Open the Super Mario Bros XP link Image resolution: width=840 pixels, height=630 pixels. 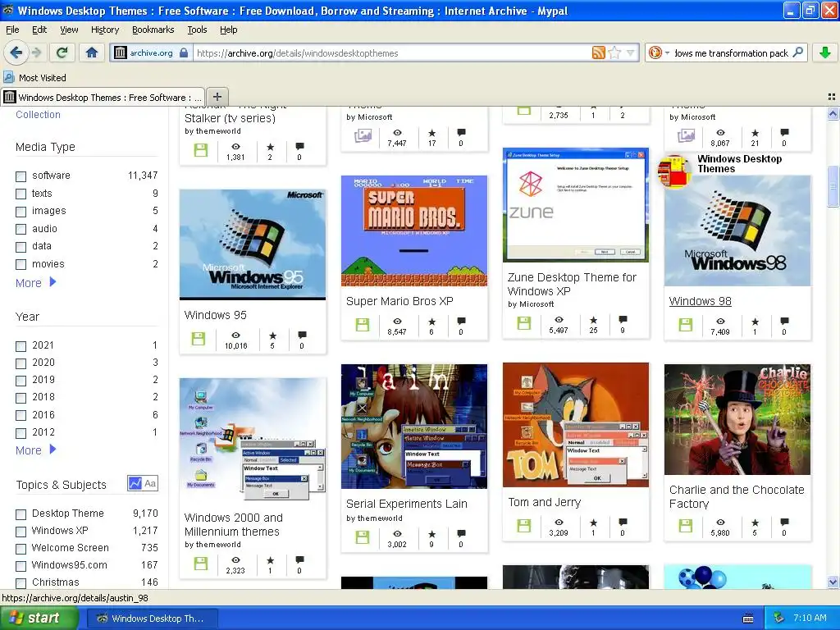[399, 301]
